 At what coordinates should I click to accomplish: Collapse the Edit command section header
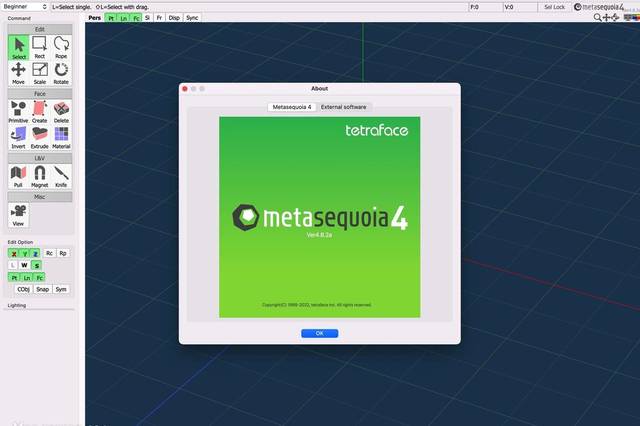[40, 29]
